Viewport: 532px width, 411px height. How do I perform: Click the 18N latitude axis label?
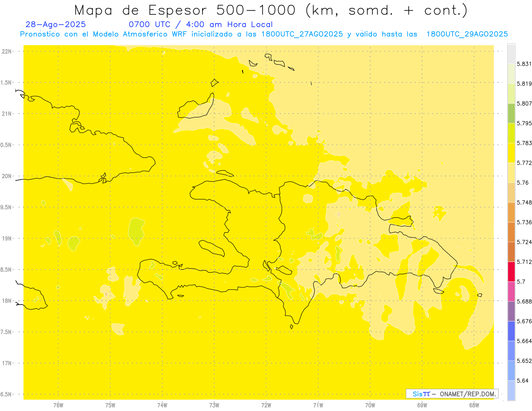point(7,301)
